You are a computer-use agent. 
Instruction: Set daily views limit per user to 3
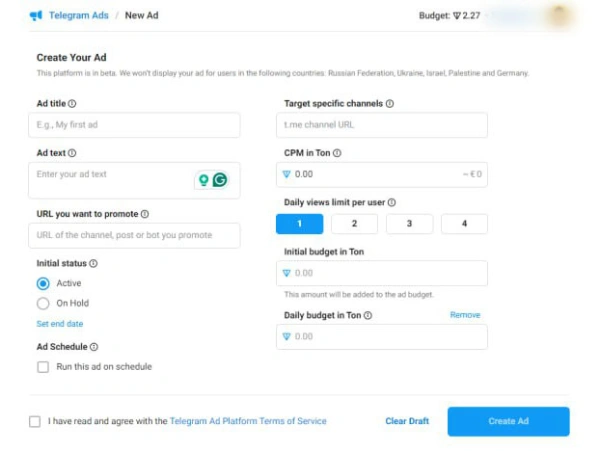409,224
